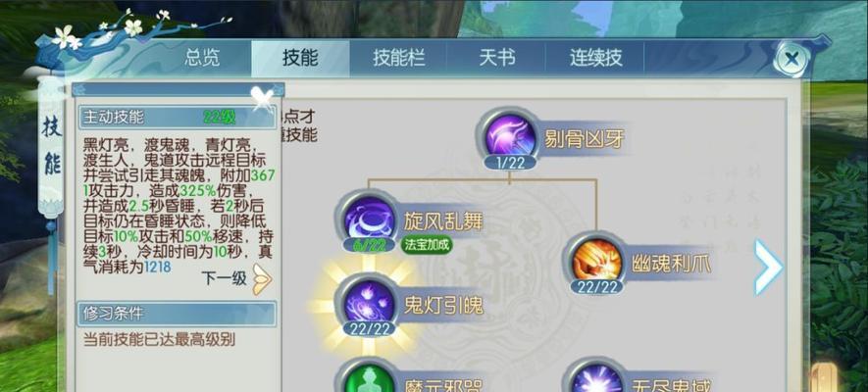The height and width of the screenshot is (392, 868).
Task: Select the 幽魂利爪 skill icon
Action: (x=595, y=260)
